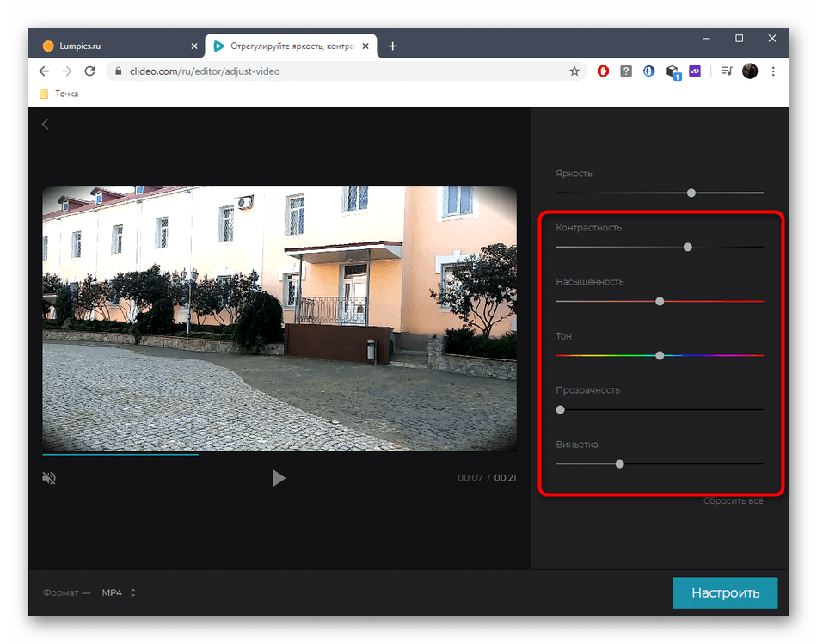Click the address bar URL
The height and width of the screenshot is (644, 817).
coord(205,71)
